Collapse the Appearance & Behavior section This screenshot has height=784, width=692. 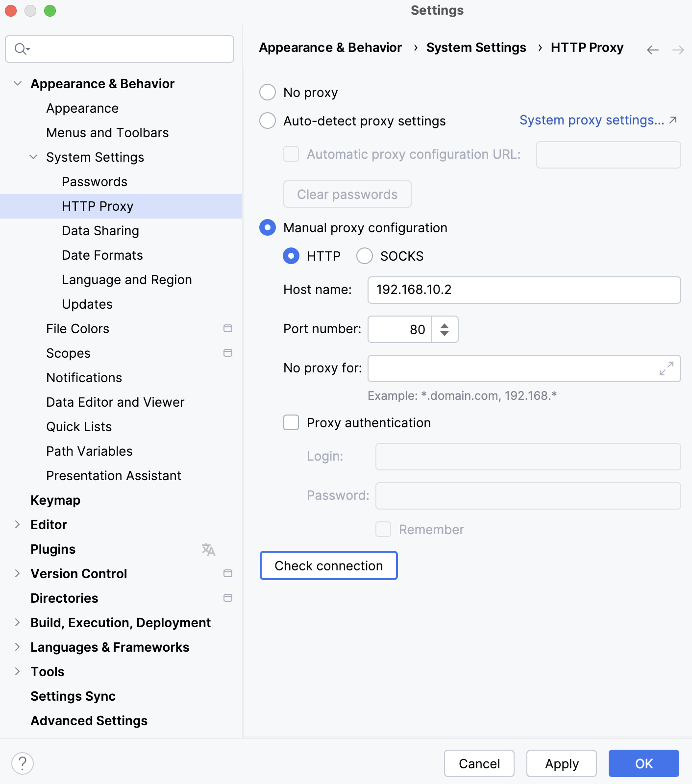coord(18,83)
